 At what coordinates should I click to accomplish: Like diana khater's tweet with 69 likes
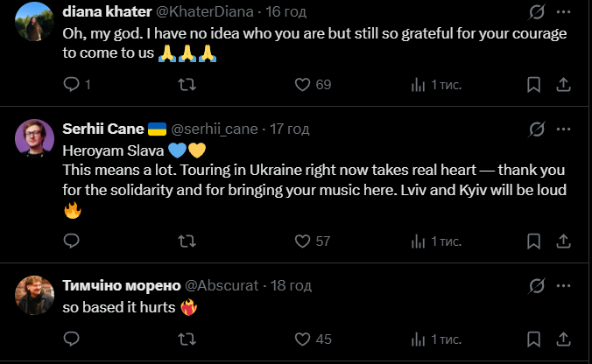tap(302, 85)
